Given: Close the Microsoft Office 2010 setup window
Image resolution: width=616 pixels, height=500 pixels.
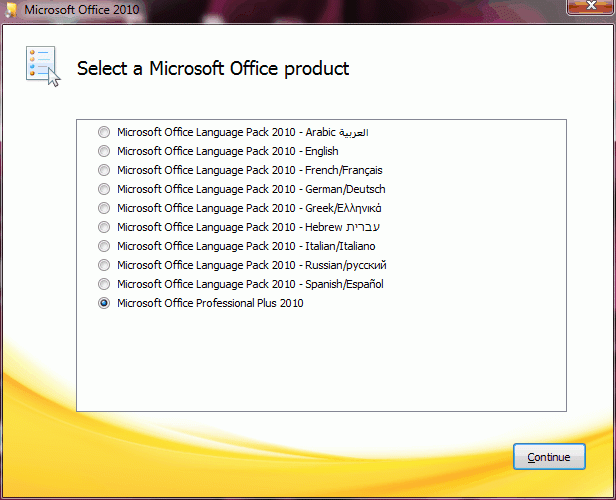Looking at the screenshot, I should pyautogui.click(x=590, y=7).
